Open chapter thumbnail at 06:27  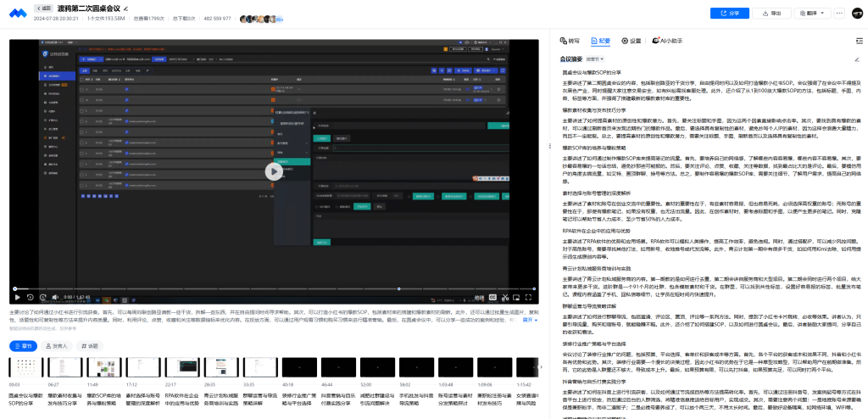tap(65, 367)
